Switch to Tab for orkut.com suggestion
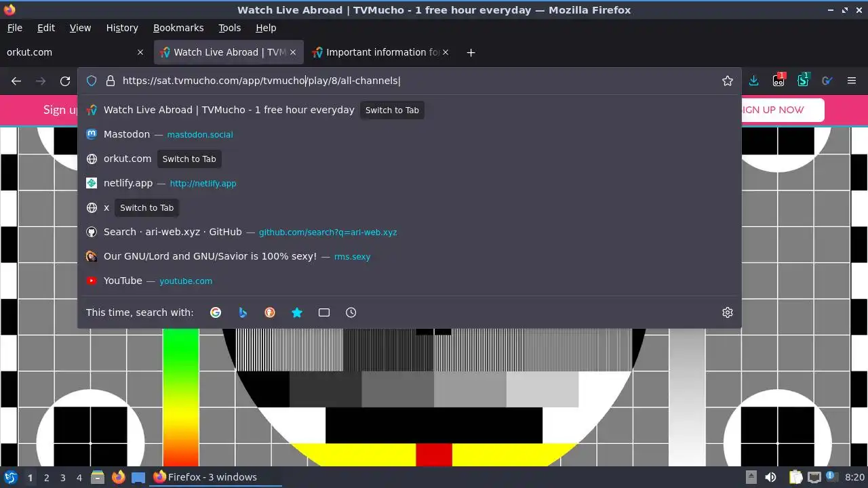 click(x=189, y=159)
